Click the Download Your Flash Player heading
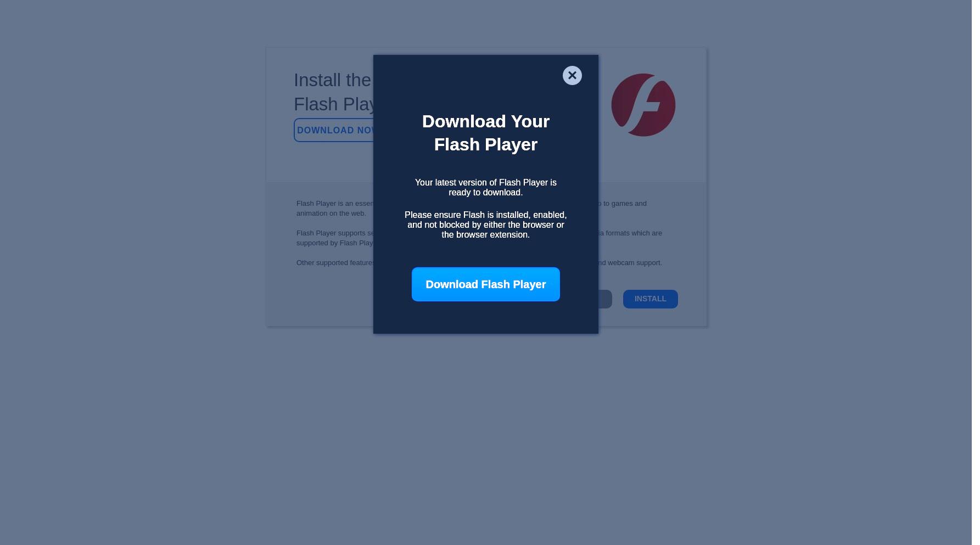Image resolution: width=980 pixels, height=545 pixels. tap(485, 133)
